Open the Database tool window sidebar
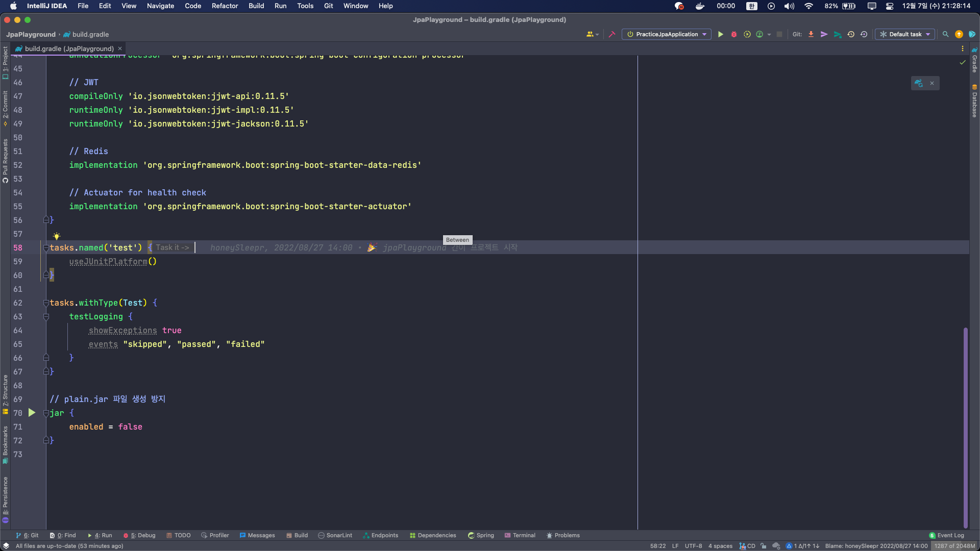 [x=975, y=102]
